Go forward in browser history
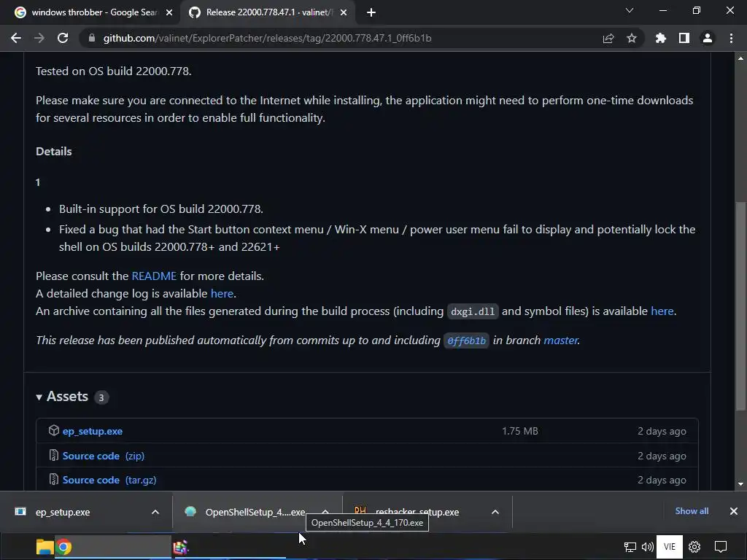The height and width of the screenshot is (560, 747). [39, 38]
